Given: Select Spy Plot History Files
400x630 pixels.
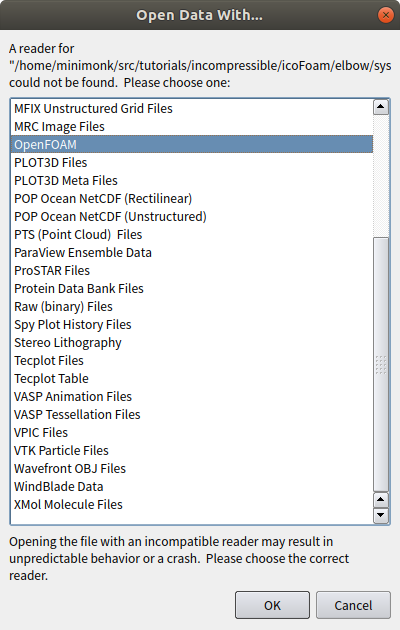Looking at the screenshot, I should coord(192,325).
